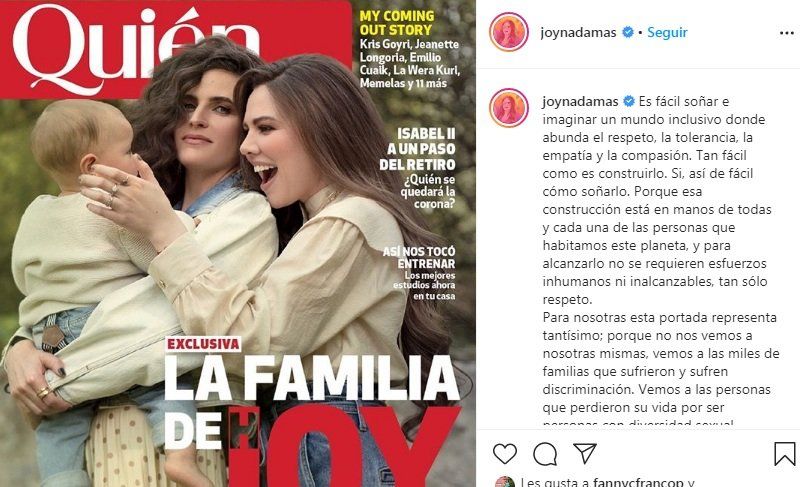The image size is (800, 487).
Task: Click the Quién magazine cover image
Action: 238,244
